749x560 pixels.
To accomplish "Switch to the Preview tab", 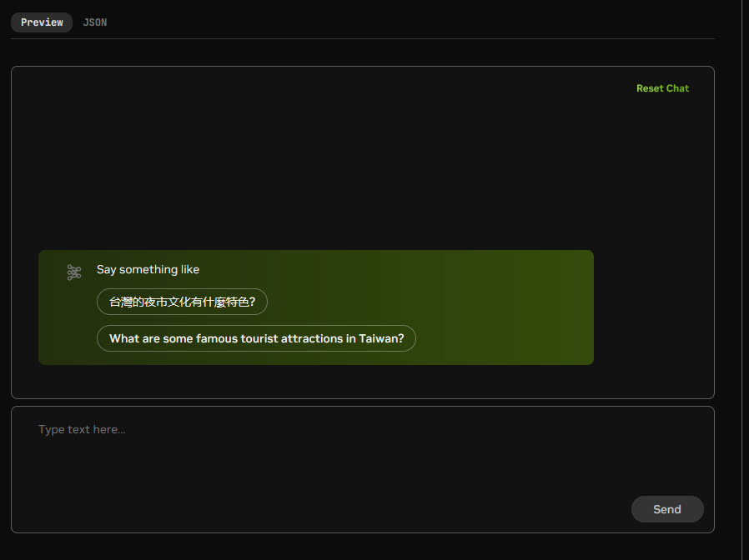I will click(42, 22).
